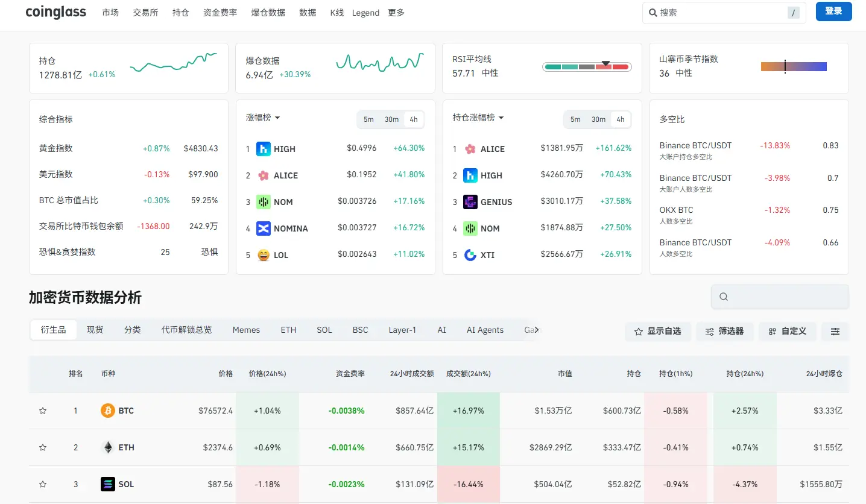This screenshot has width=866, height=504.
Task: Click 黄金指数 row label
Action: pos(56,148)
